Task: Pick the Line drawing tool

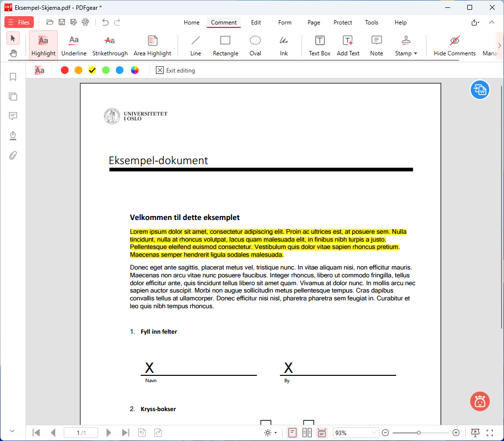Action: tap(196, 45)
